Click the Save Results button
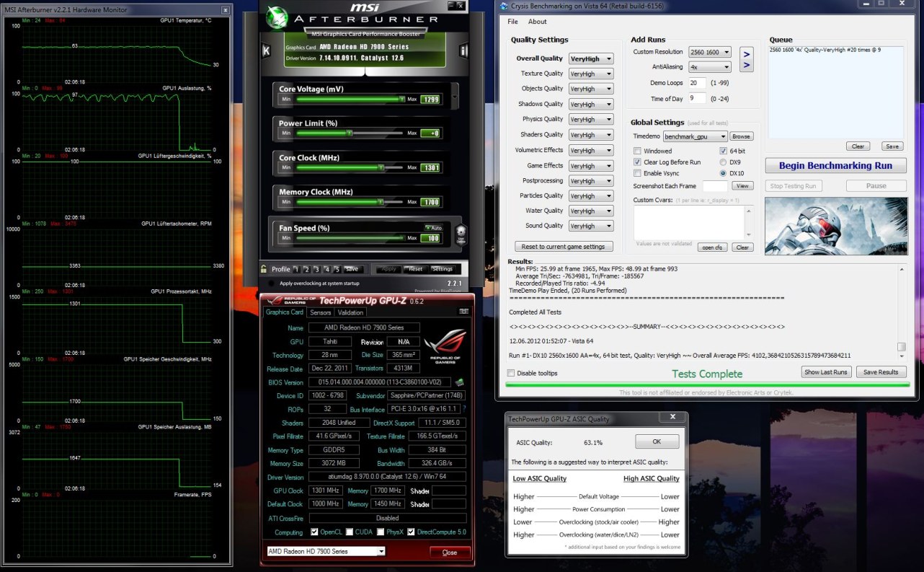 click(x=881, y=372)
